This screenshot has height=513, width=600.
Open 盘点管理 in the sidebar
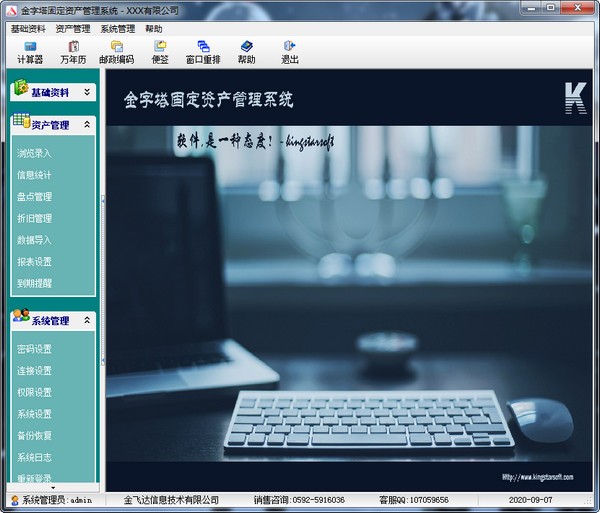pyautogui.click(x=34, y=197)
